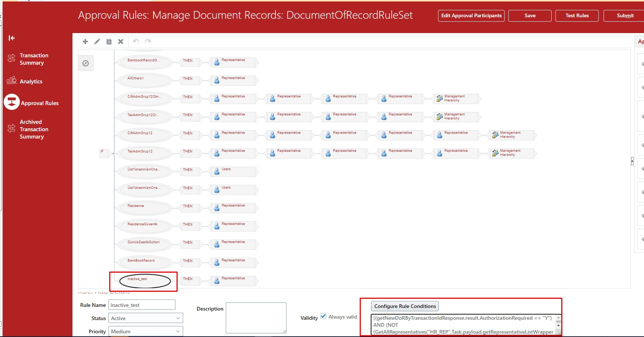Uncheck the Always valid checkbox
644x337 pixels.
click(x=323, y=316)
